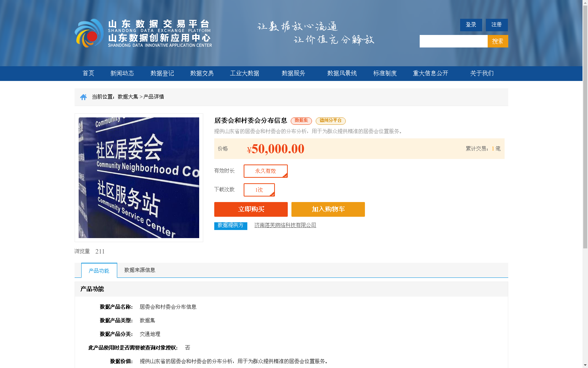Image resolution: width=588 pixels, height=368 pixels.
Task: Click the vertical scrollbar thumb
Action: (585, 127)
